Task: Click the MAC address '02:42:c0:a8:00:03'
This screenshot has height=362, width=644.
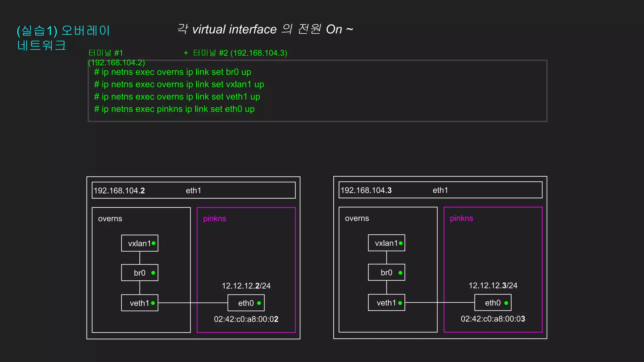Action: click(x=493, y=319)
